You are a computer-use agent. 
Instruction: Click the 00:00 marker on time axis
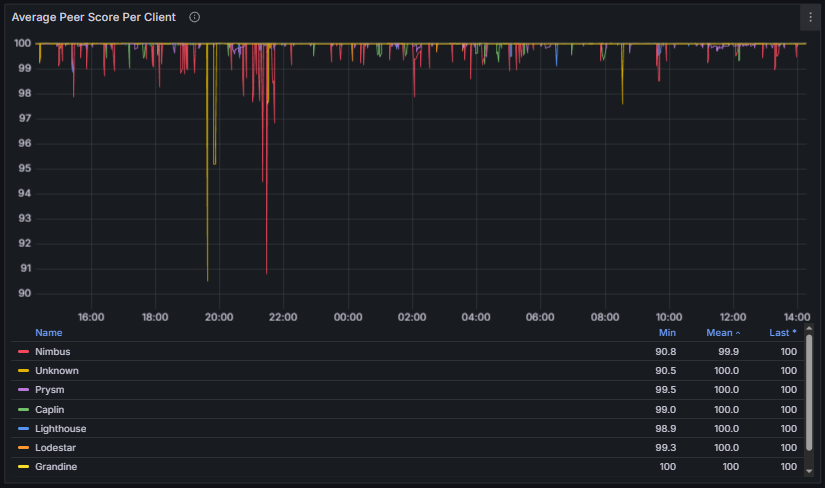point(348,317)
